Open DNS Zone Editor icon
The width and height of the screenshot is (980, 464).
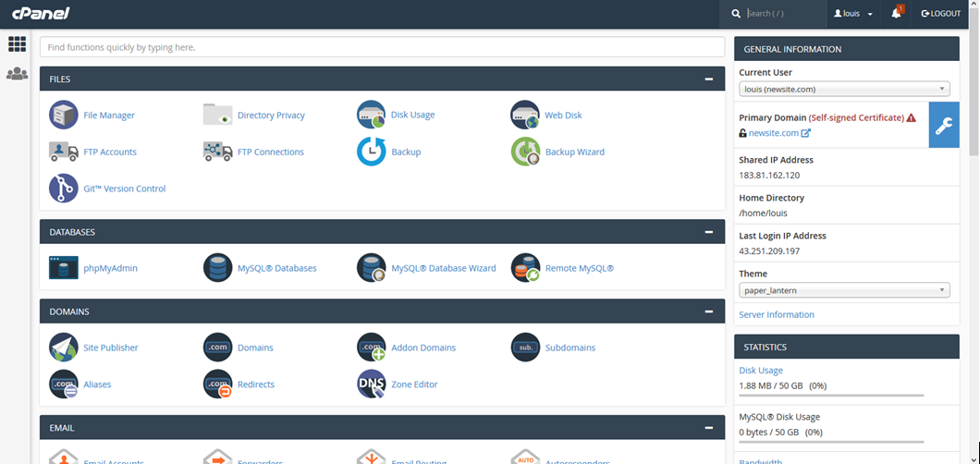[x=372, y=385]
